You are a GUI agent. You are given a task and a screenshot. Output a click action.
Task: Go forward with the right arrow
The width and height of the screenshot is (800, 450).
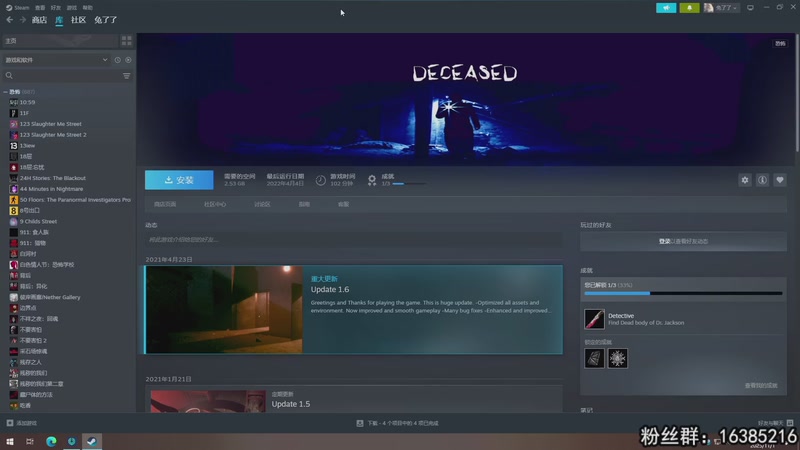point(22,20)
